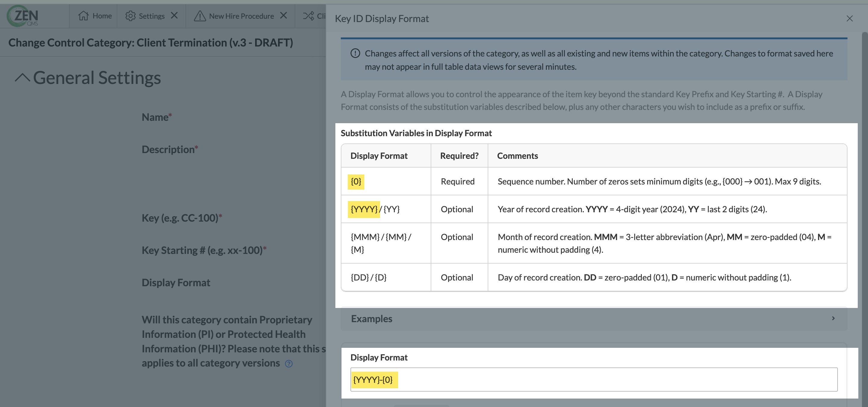Click the Description field label
Screen dimensions: 868x407
170,149
